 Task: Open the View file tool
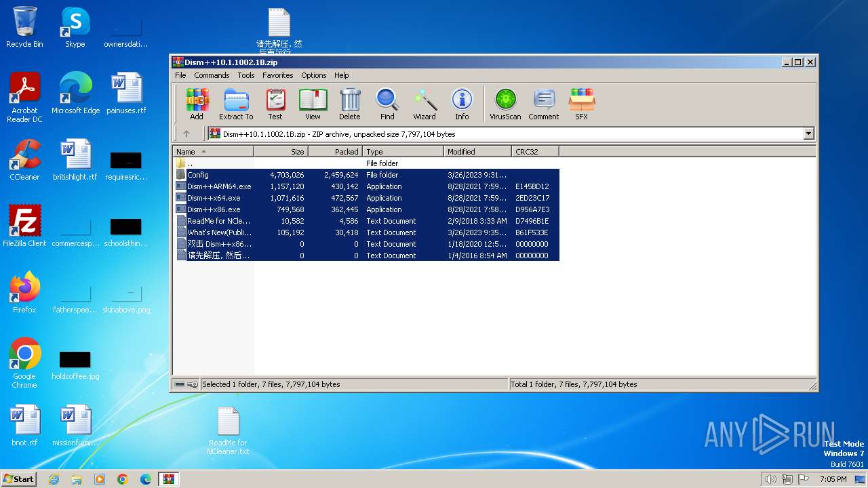(313, 104)
